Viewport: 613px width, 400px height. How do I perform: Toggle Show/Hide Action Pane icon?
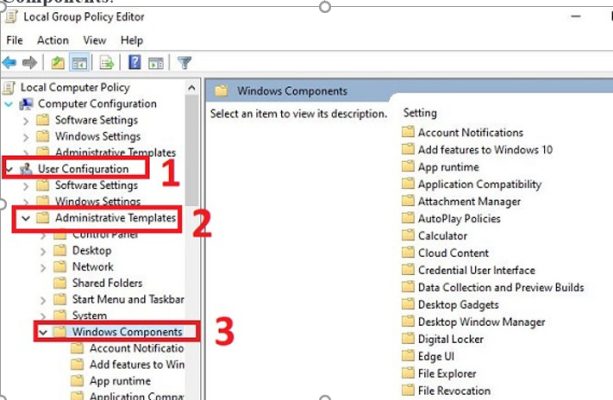[156, 63]
